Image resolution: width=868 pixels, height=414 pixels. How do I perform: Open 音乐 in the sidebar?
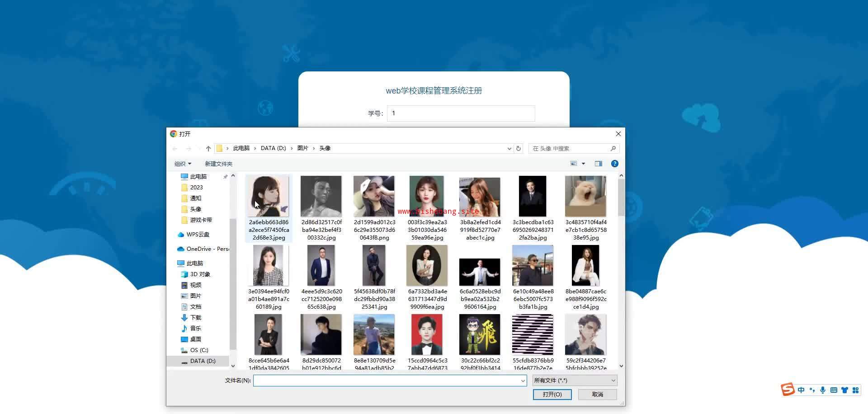coord(195,329)
